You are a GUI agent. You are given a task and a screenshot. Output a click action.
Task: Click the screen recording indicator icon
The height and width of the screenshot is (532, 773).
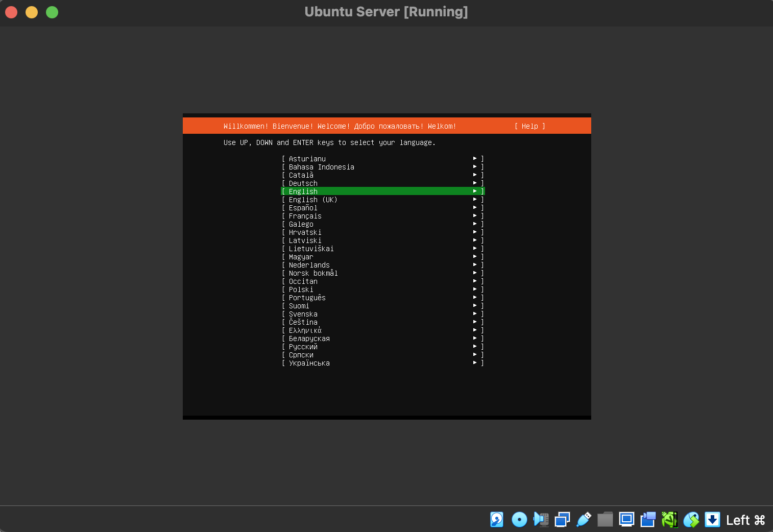click(648, 520)
